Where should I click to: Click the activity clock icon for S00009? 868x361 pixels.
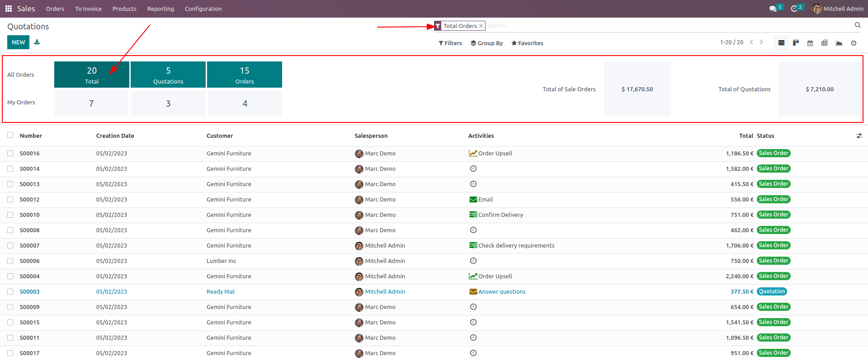(x=473, y=307)
